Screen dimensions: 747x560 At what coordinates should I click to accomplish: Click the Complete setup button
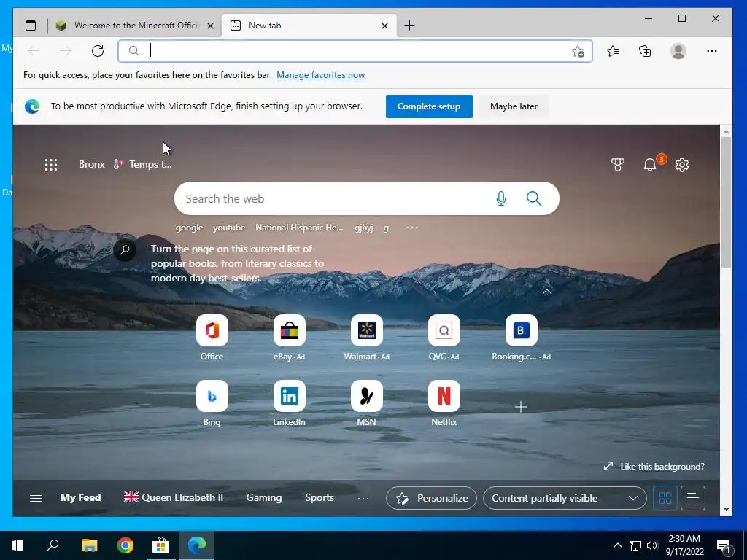click(x=429, y=106)
